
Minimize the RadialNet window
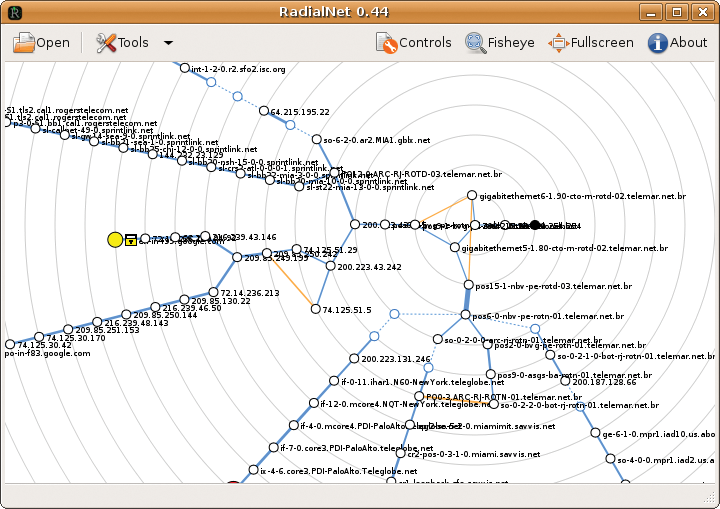[651, 12]
